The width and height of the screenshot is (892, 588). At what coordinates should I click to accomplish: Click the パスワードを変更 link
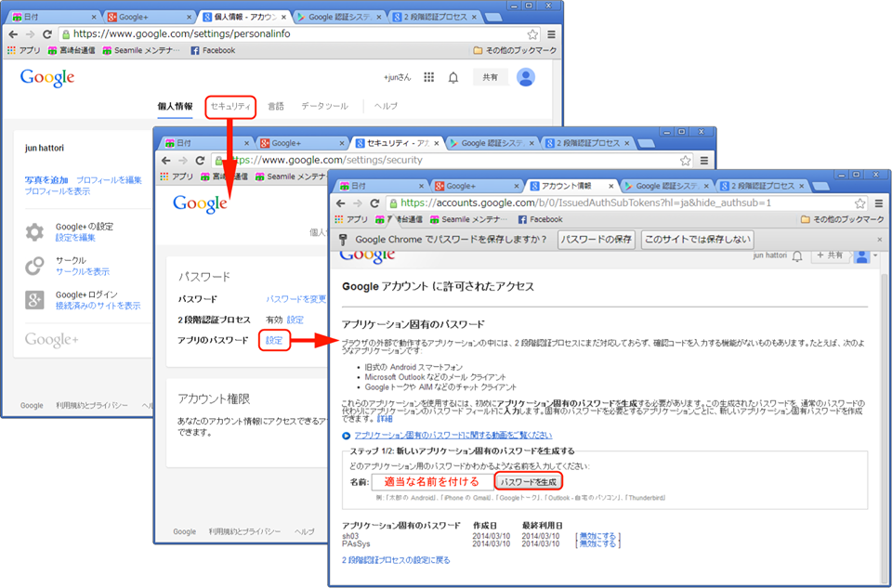tap(295, 299)
